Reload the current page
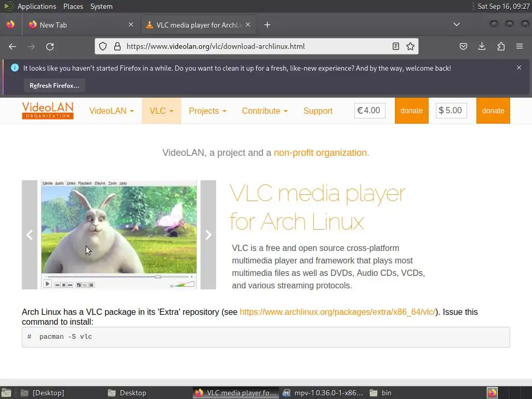Image resolution: width=532 pixels, height=399 pixels. tap(50, 46)
